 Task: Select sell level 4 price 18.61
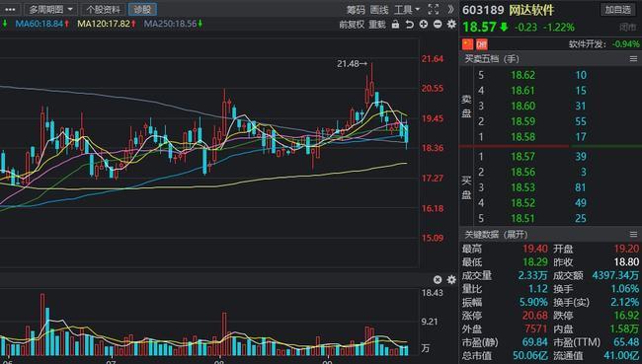522,91
